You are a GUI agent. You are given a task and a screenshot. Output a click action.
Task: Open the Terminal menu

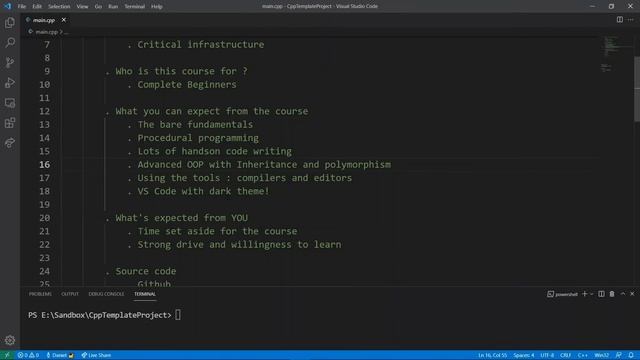pos(135,6)
